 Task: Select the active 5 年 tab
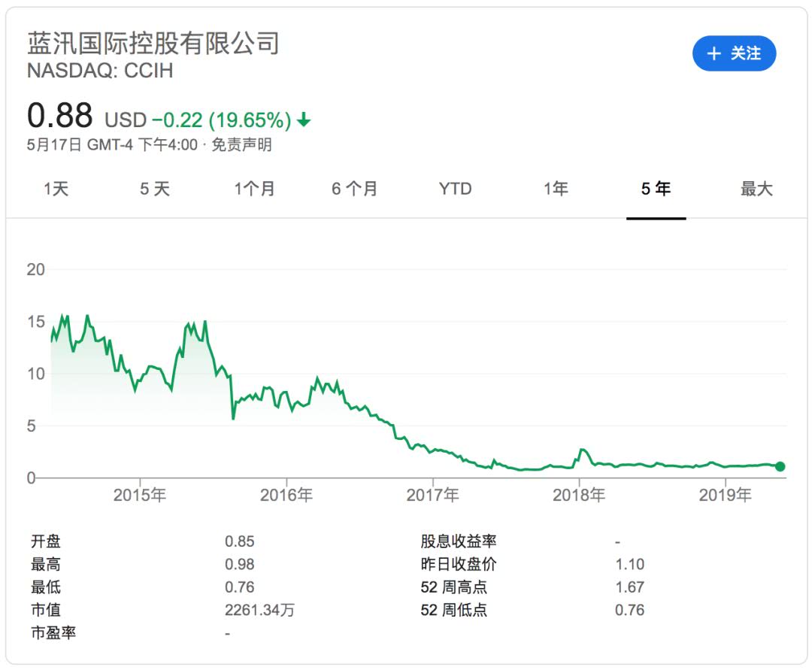(656, 189)
